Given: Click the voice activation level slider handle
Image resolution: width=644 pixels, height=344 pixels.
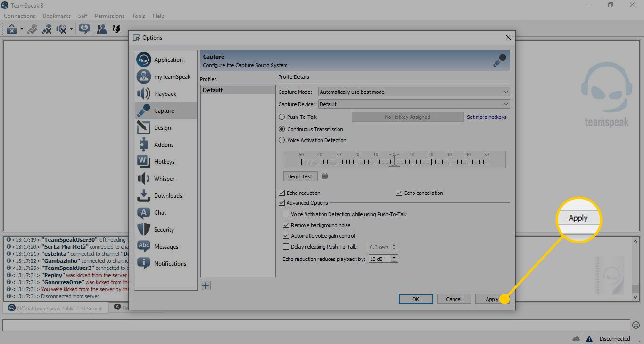Looking at the screenshot, I should click(395, 159).
